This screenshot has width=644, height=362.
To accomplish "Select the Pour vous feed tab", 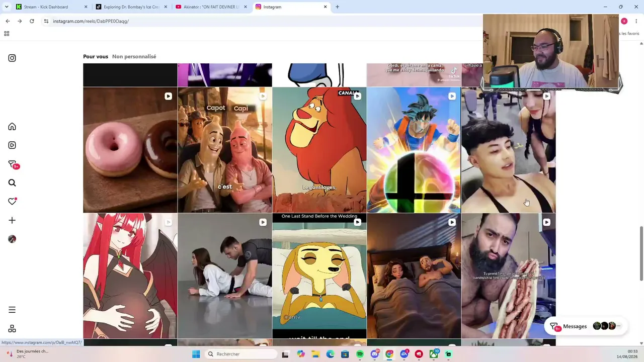I will (96, 56).
